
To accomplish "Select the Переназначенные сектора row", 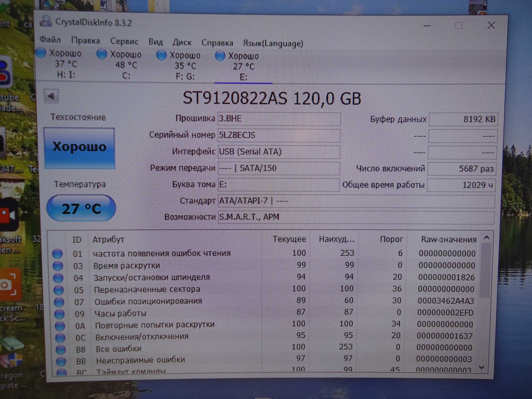I will point(265,289).
